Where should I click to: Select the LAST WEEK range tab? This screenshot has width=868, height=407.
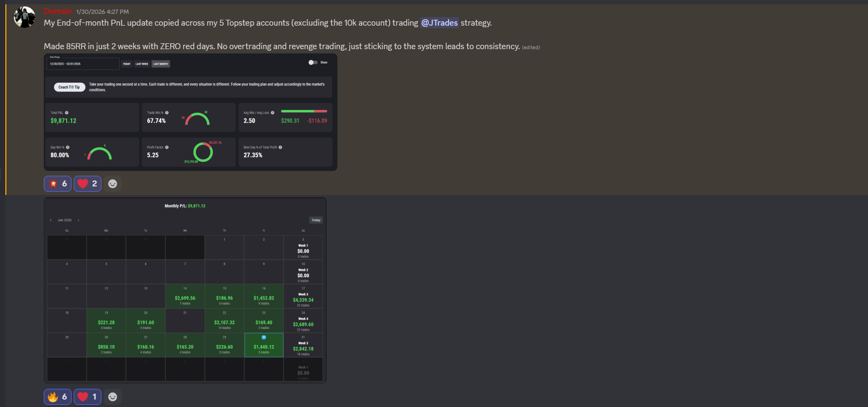click(142, 64)
